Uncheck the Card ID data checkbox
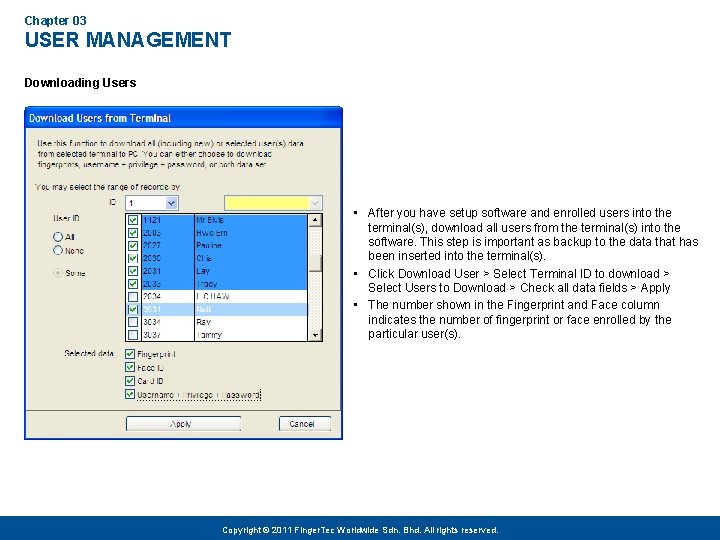Screen dimensions: 720x540 130,381
